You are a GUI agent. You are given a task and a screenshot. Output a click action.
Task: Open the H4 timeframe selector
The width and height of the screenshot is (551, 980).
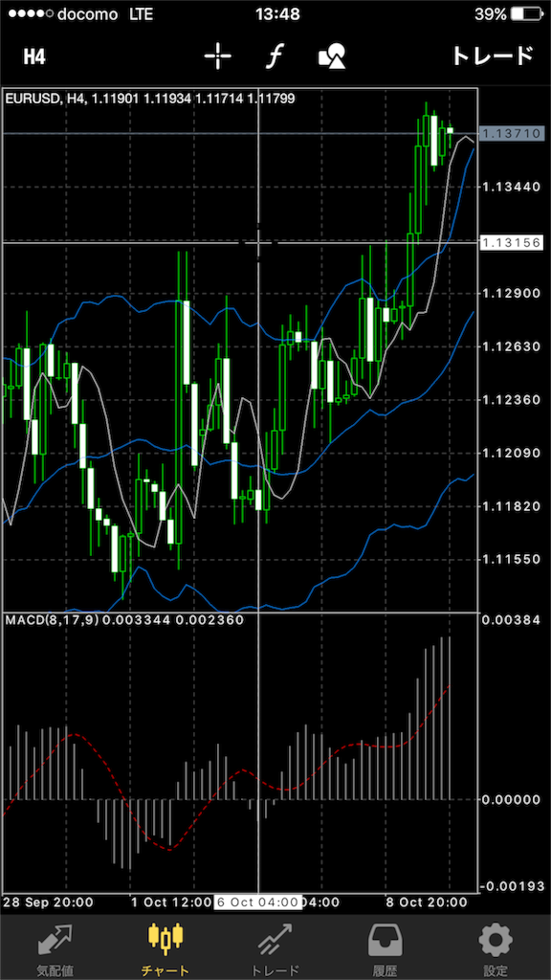[34, 56]
